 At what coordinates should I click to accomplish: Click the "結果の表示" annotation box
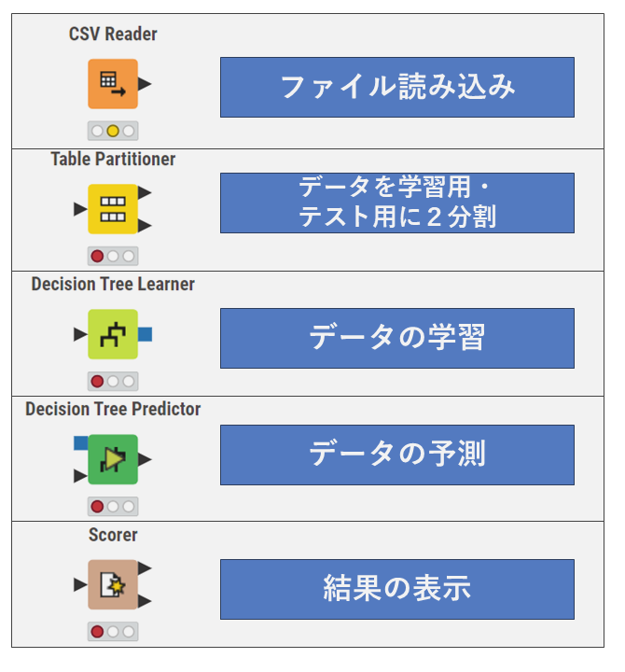tap(396, 589)
